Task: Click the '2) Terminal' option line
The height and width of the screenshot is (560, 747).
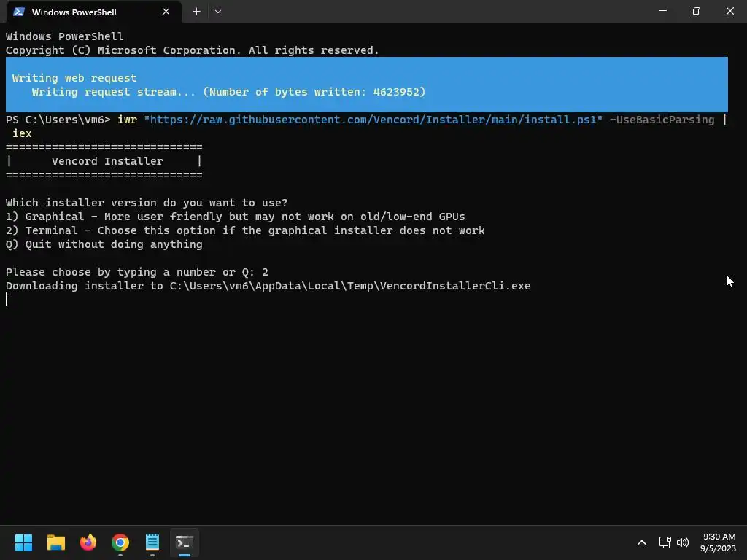Action: pyautogui.click(x=245, y=230)
